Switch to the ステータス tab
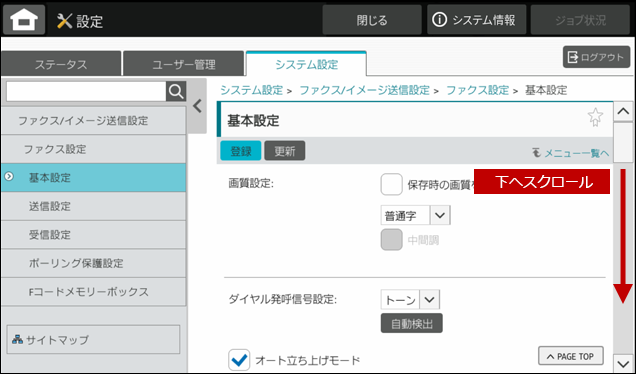Screen dimensions: 636x374 (61, 64)
